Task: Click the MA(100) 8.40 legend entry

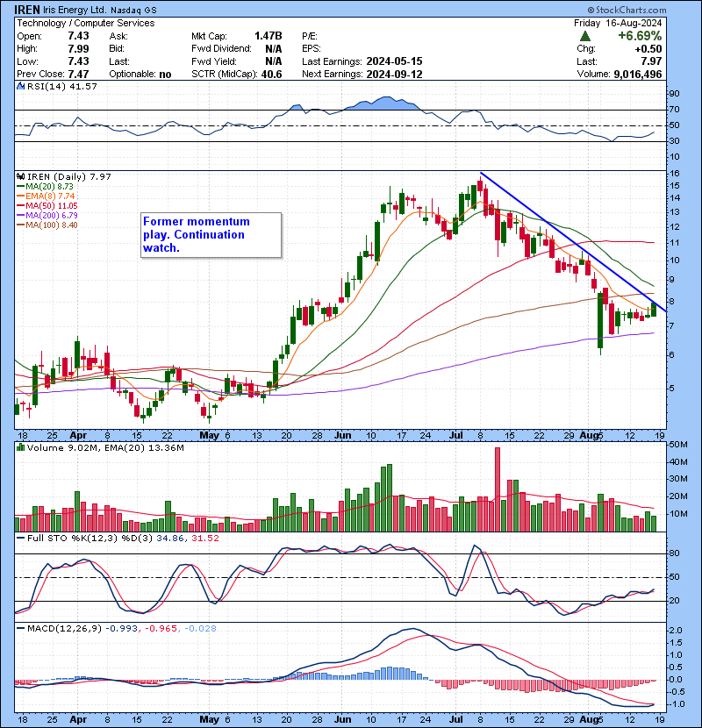Action: (47, 225)
